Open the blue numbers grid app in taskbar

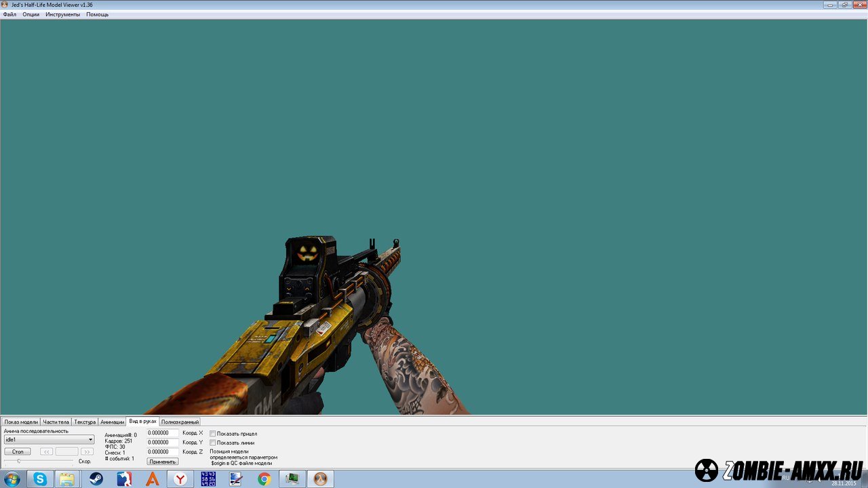point(208,479)
